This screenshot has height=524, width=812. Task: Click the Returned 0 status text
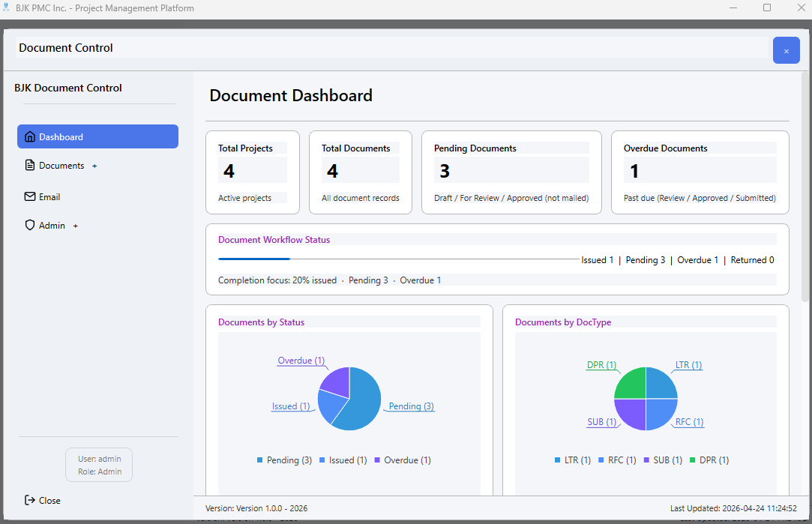[x=752, y=260]
